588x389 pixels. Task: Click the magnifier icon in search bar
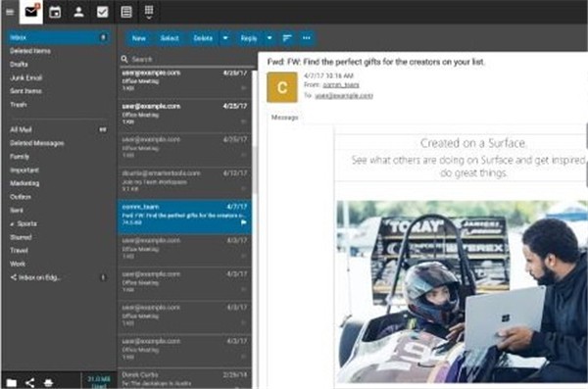[x=124, y=59]
